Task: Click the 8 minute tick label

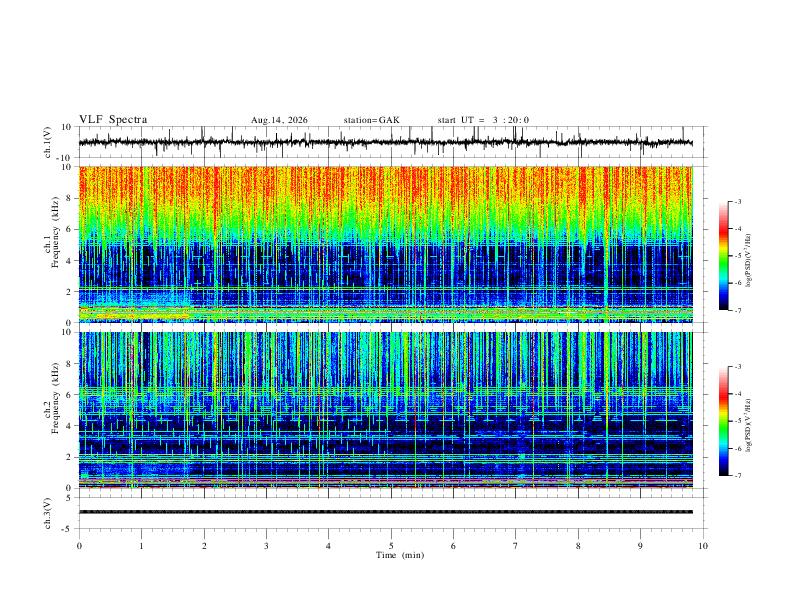Action: pos(578,546)
